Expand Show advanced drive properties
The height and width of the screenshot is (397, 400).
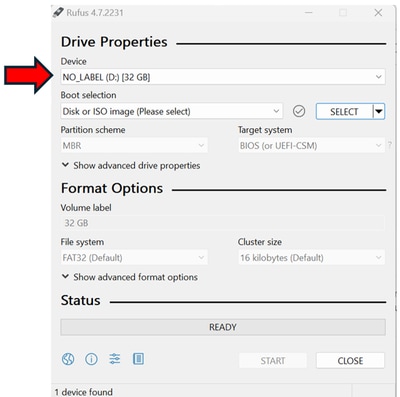point(131,165)
